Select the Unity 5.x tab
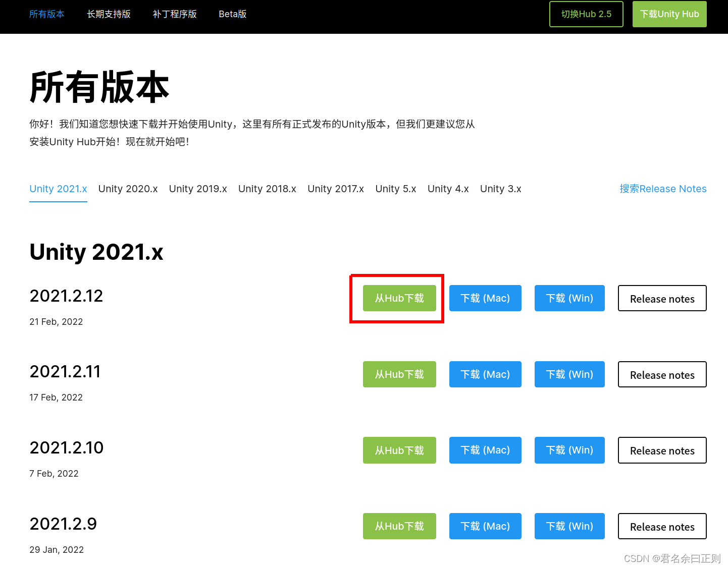The height and width of the screenshot is (568, 728). [395, 189]
